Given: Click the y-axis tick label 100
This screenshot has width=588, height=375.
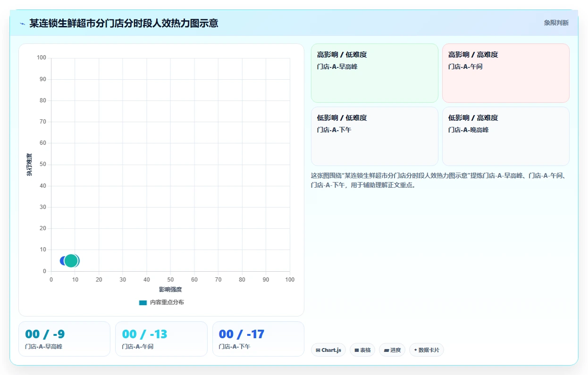Looking at the screenshot, I should [42, 58].
